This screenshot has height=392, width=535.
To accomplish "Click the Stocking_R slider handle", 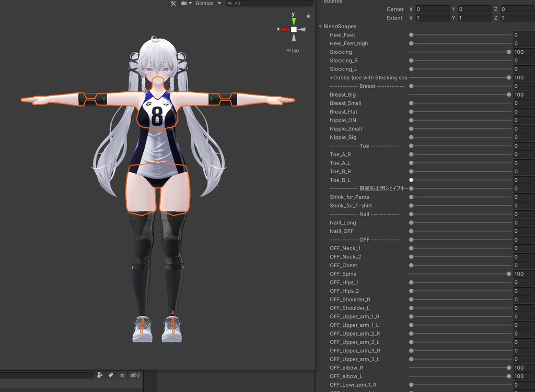I will coord(411,61).
